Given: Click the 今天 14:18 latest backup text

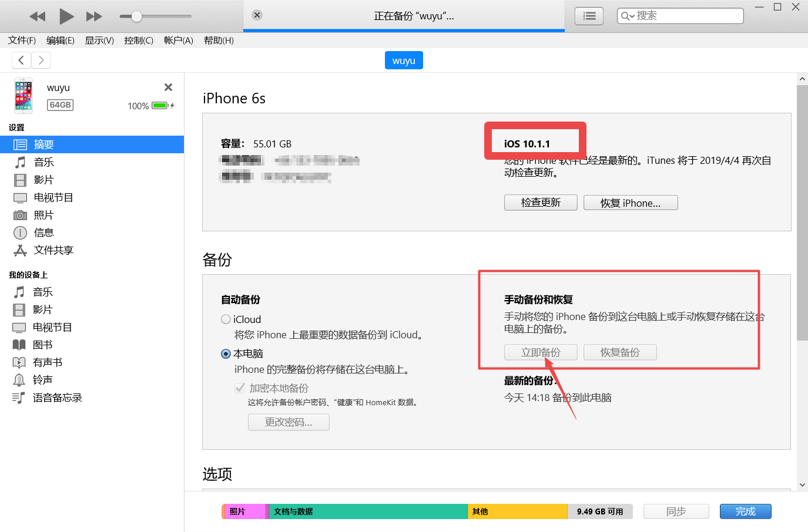Looking at the screenshot, I should point(558,398).
